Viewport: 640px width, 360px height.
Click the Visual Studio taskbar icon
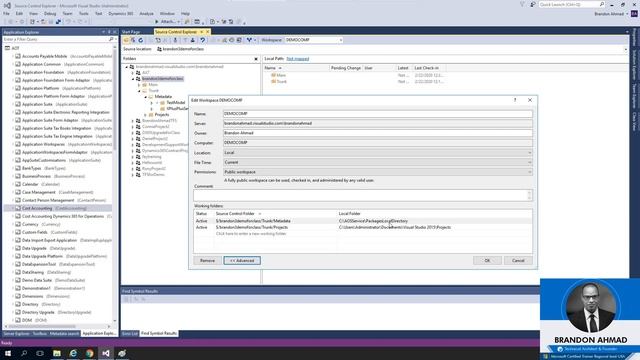(106, 353)
